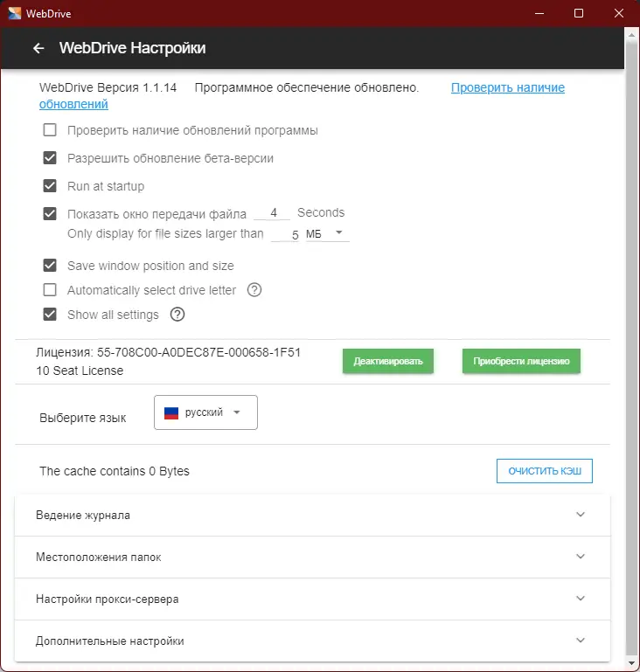Screen dimensions: 640x672
Task: Click the Деактивировать button
Action: pos(388,361)
